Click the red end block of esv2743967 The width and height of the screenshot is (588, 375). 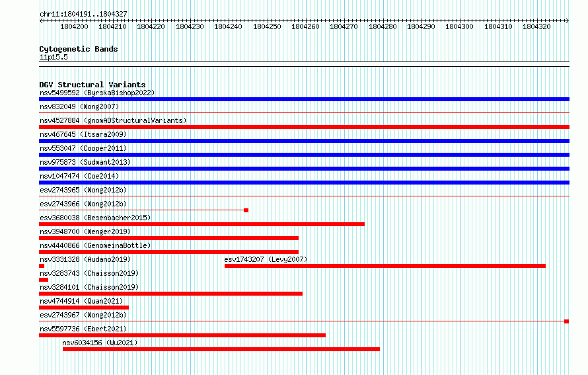[567, 321]
